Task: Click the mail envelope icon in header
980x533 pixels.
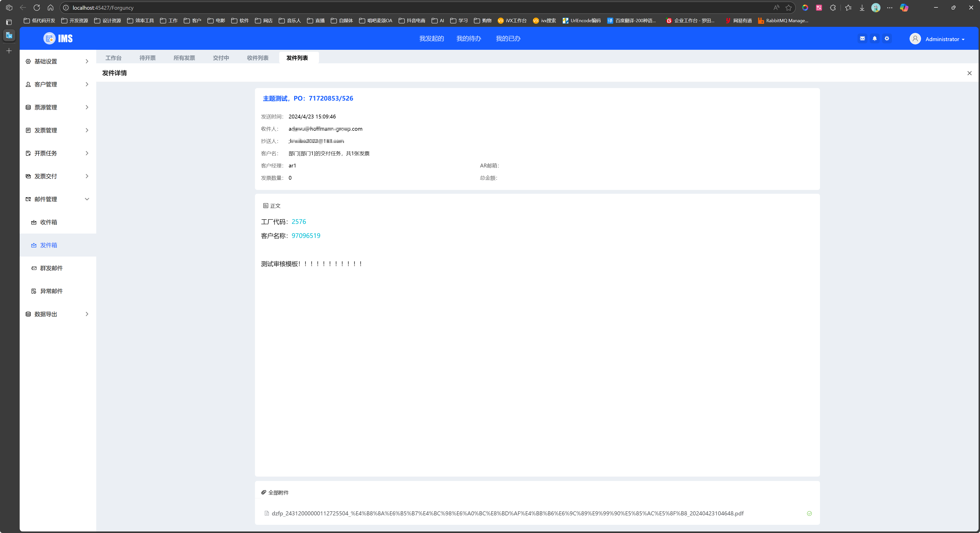Action: pyautogui.click(x=862, y=39)
